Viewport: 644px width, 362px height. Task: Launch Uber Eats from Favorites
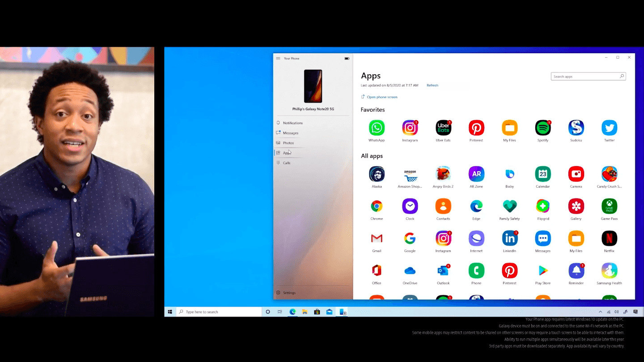click(x=443, y=128)
